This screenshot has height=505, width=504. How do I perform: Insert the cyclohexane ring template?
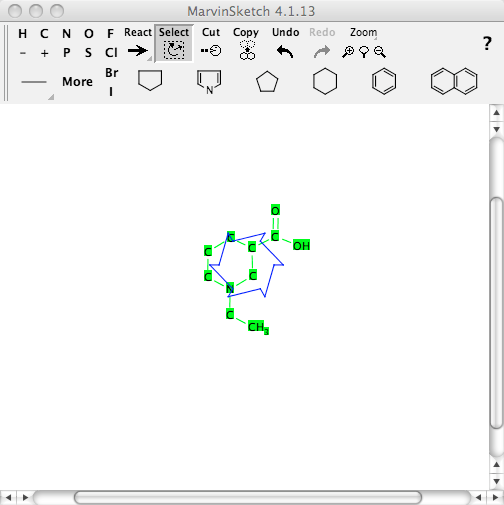click(325, 81)
